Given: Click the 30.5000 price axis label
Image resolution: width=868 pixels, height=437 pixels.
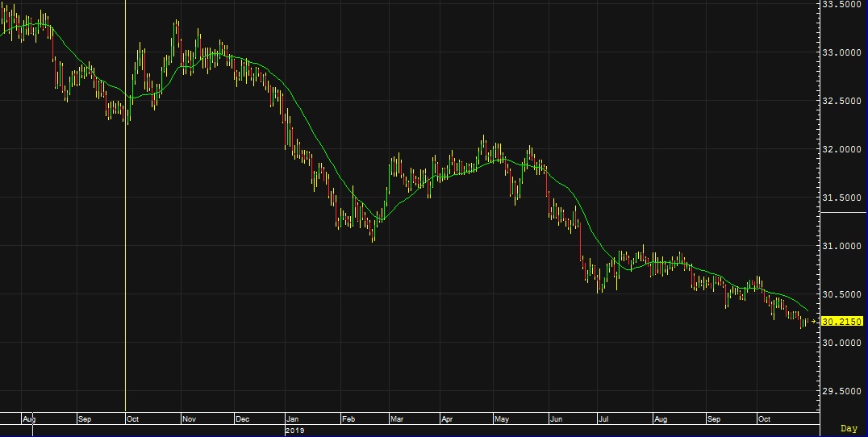Looking at the screenshot, I should click(x=842, y=294).
